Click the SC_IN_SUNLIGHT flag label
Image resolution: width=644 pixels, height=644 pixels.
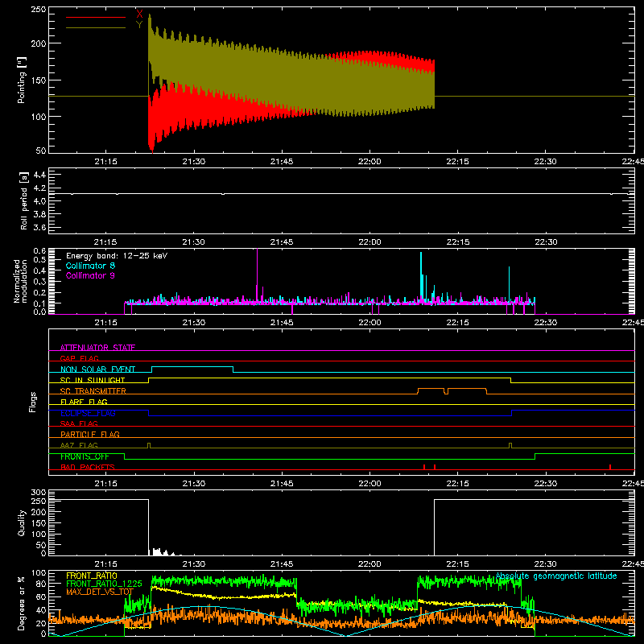tap(93, 380)
